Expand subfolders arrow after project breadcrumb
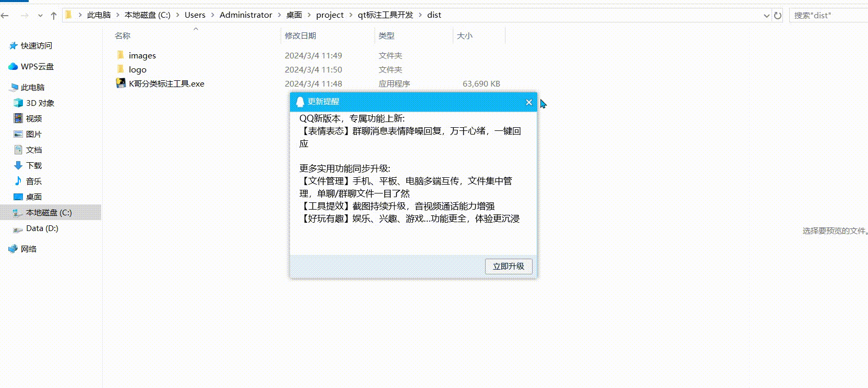 pyautogui.click(x=351, y=15)
